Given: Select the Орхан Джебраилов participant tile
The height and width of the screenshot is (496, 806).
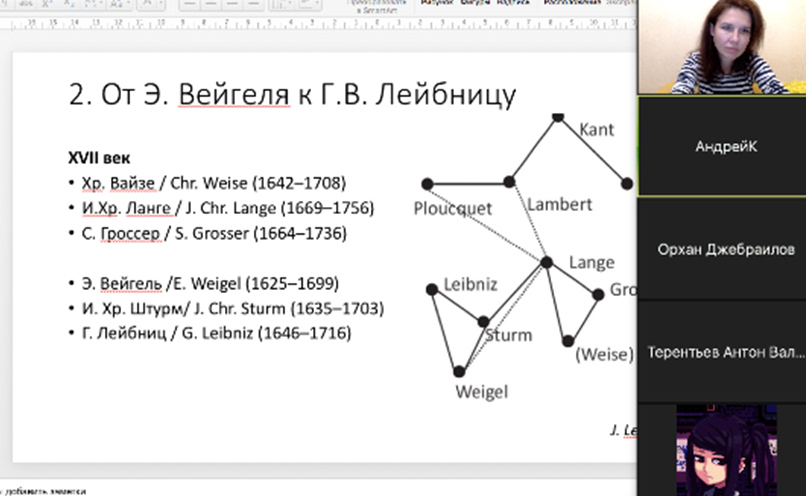Looking at the screenshot, I should pyautogui.click(x=721, y=249).
